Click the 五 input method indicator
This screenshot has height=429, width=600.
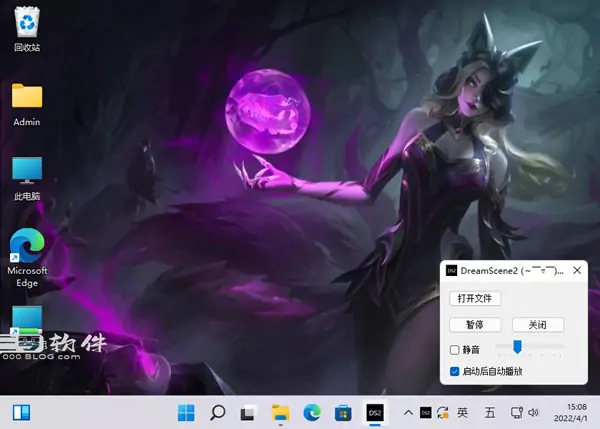point(490,413)
